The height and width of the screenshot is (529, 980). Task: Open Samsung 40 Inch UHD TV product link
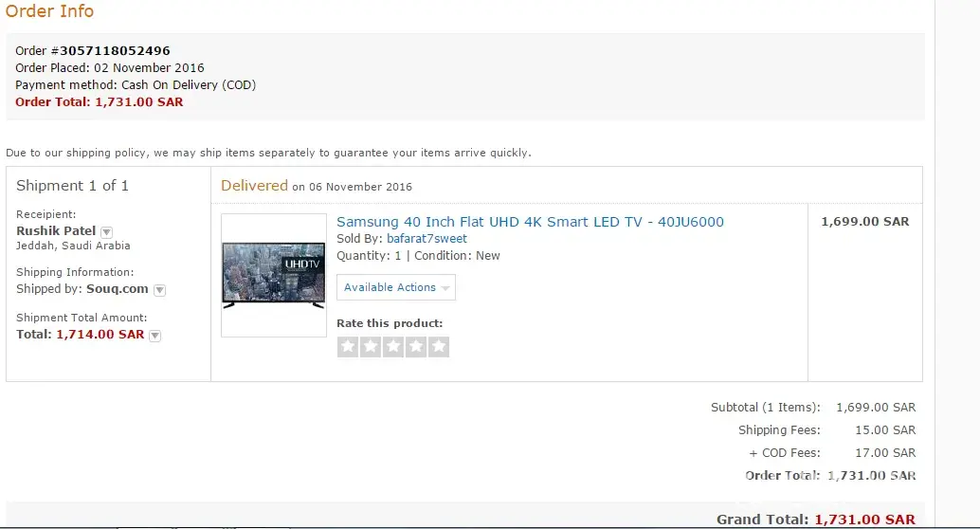530,221
